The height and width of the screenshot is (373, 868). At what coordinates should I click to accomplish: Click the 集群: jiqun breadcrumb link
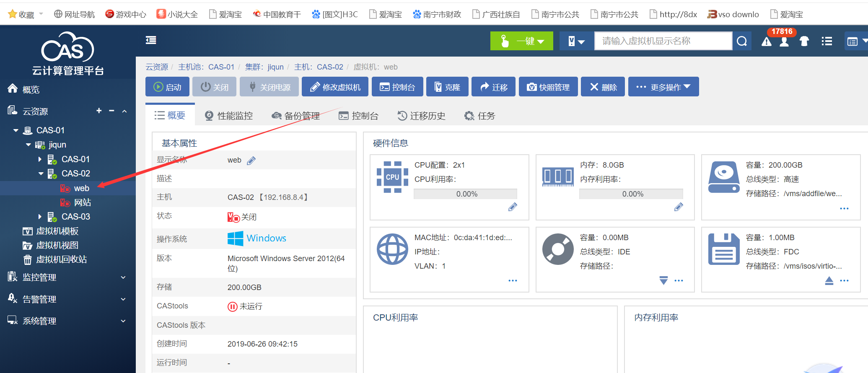point(264,67)
